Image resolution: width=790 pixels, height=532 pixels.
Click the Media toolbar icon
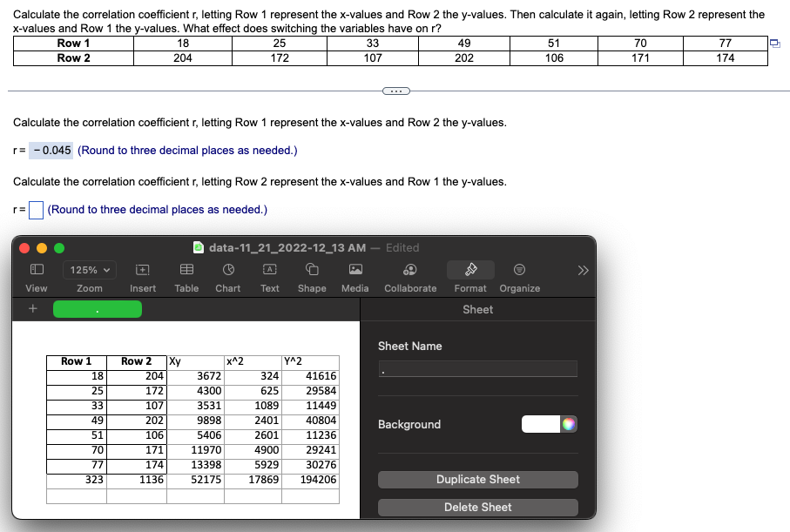tap(355, 270)
